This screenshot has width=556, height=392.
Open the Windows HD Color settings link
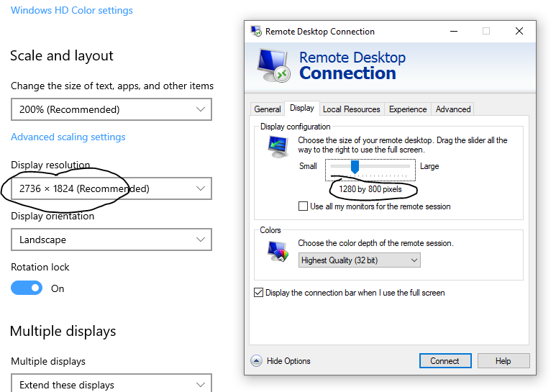pos(72,10)
